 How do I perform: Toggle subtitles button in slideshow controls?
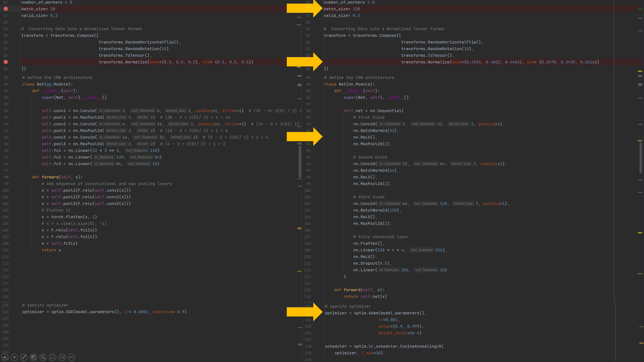pos(52,357)
